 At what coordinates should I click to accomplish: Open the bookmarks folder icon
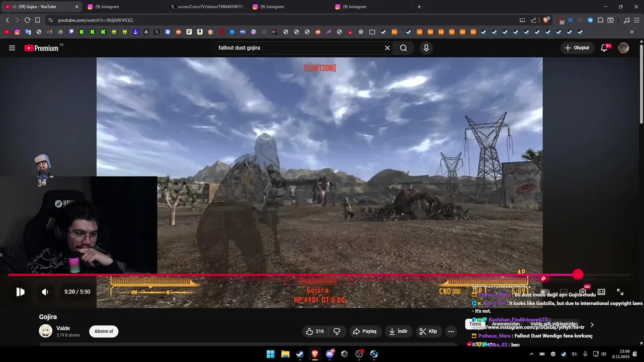pos(372,32)
